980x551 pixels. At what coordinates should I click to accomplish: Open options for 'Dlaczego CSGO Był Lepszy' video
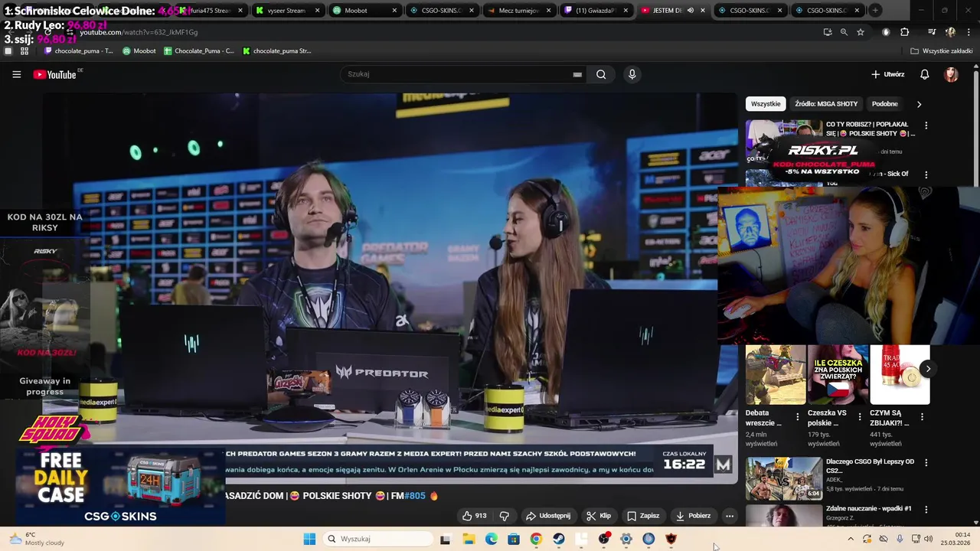click(x=926, y=463)
